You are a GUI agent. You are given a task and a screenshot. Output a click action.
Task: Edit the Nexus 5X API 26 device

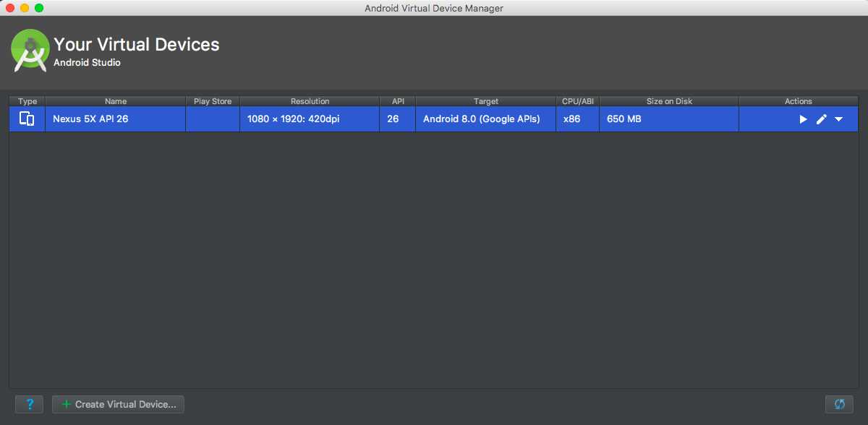pyautogui.click(x=821, y=119)
